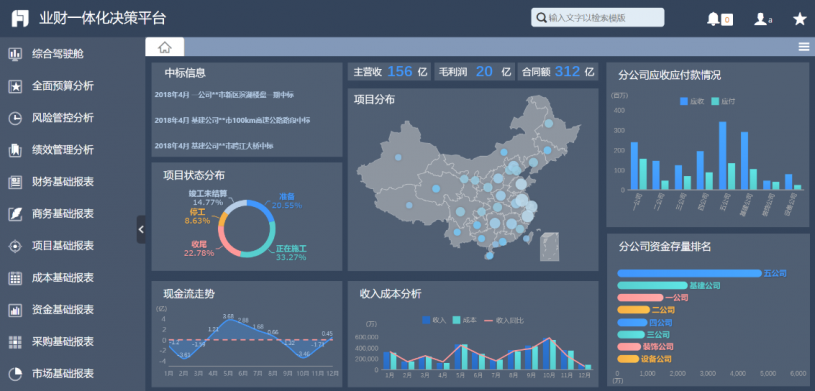
Task: Focus the template search input field
Action: (x=597, y=18)
